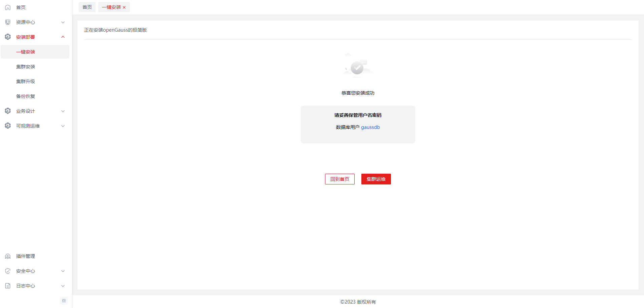
Task: Close the 一键安装 tab
Action: tap(124, 7)
